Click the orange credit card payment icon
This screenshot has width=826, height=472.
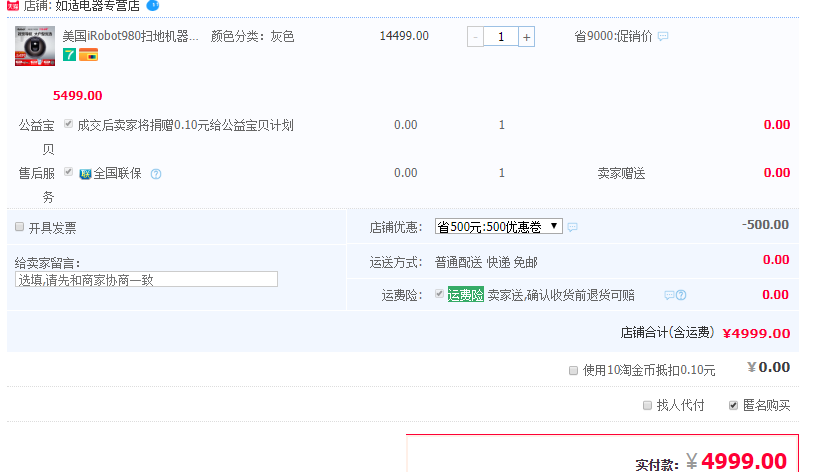click(88, 54)
